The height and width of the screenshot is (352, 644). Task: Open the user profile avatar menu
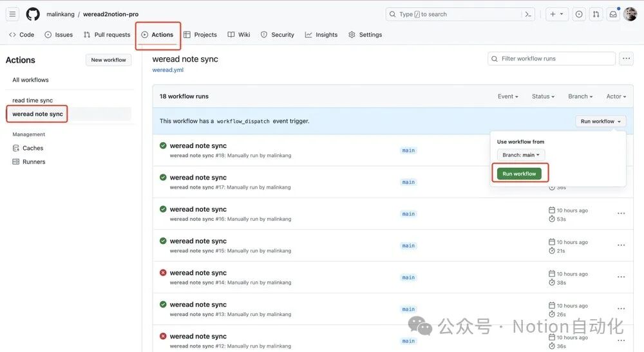[630, 14]
